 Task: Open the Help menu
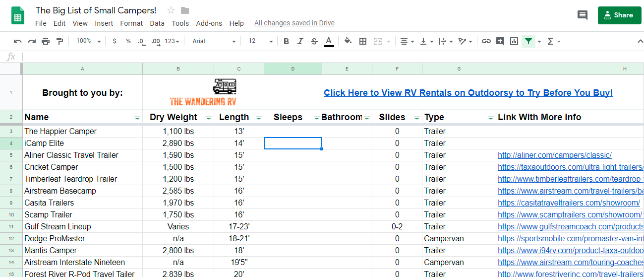[236, 23]
